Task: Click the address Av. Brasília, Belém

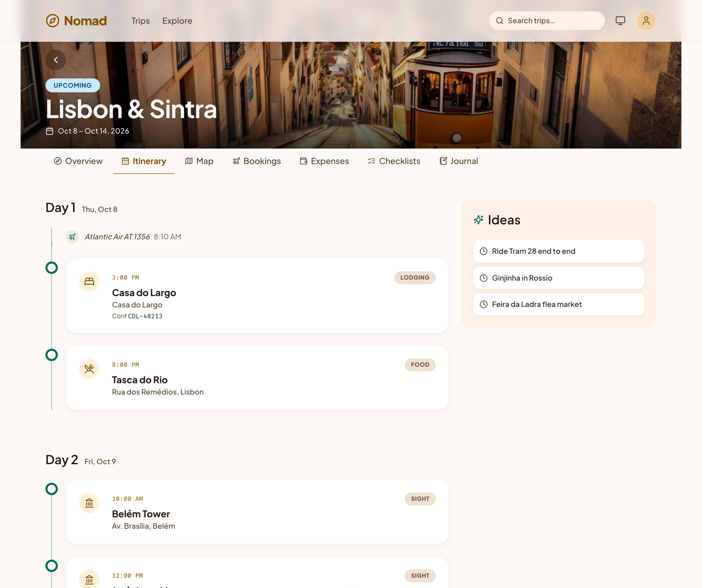Action: [143, 526]
